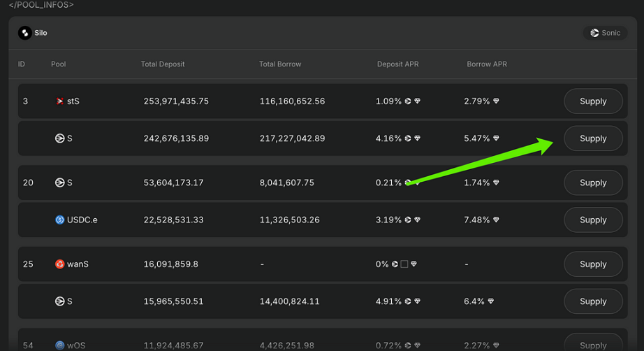This screenshot has height=351, width=644.
Task: Supply to the wanS row
Action: (x=593, y=264)
